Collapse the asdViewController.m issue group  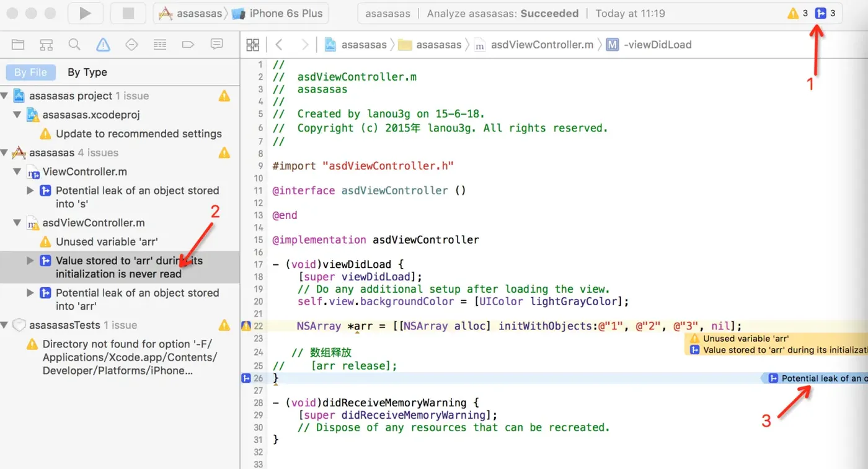pos(17,223)
